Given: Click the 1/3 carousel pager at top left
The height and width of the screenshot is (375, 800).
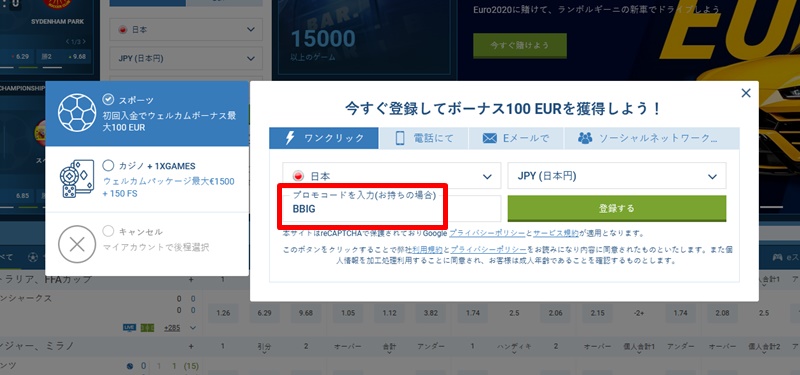Looking at the screenshot, I should (x=76, y=41).
